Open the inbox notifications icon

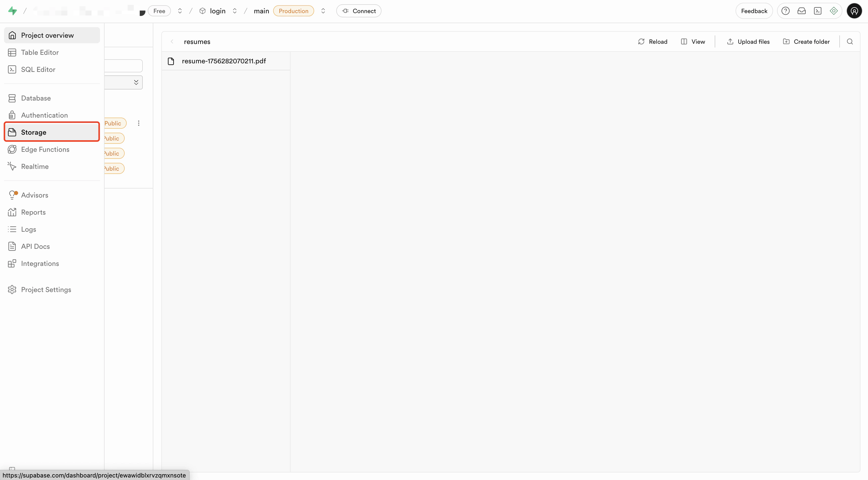801,11
